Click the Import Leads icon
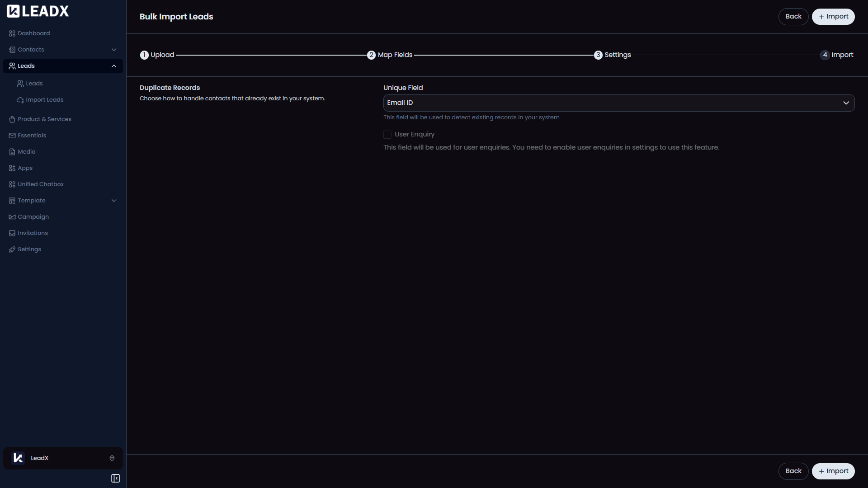The image size is (868, 488). pos(20,100)
